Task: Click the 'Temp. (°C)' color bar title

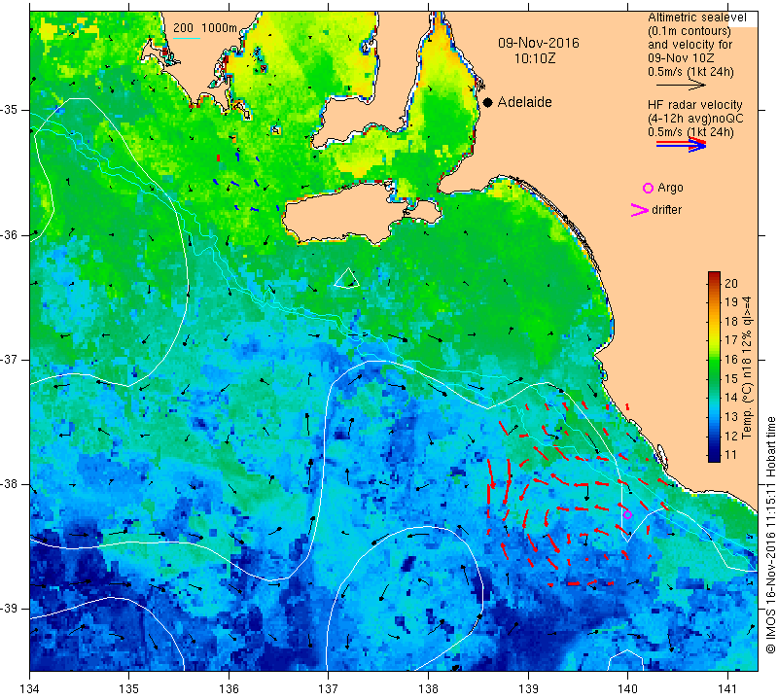Action: (x=747, y=367)
